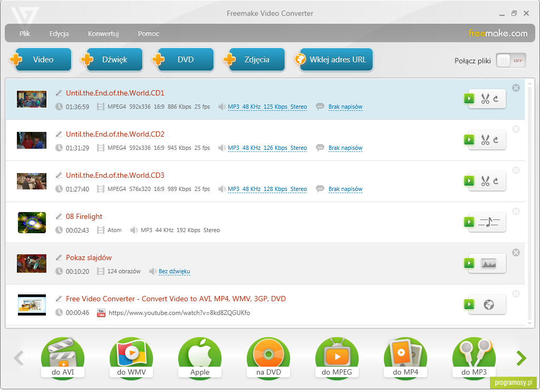Remove Until.the.End.of.the.World.CD2 from list
Screen dimensions: 540x392
516,129
